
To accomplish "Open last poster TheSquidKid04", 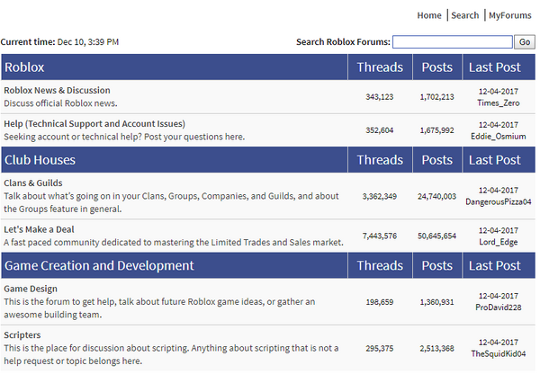I will 499,354.
